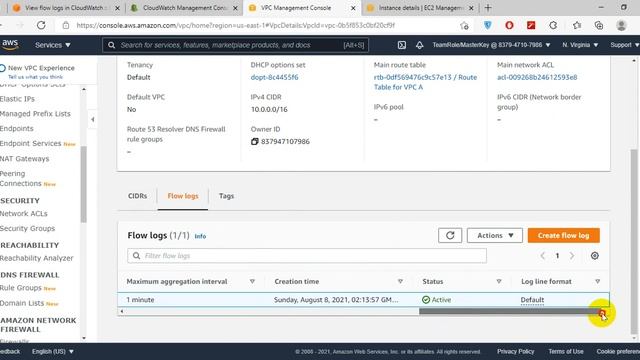Open DHCP options set dopt-8c4455f6
Viewport: 640px width, 360px height.
pos(274,77)
